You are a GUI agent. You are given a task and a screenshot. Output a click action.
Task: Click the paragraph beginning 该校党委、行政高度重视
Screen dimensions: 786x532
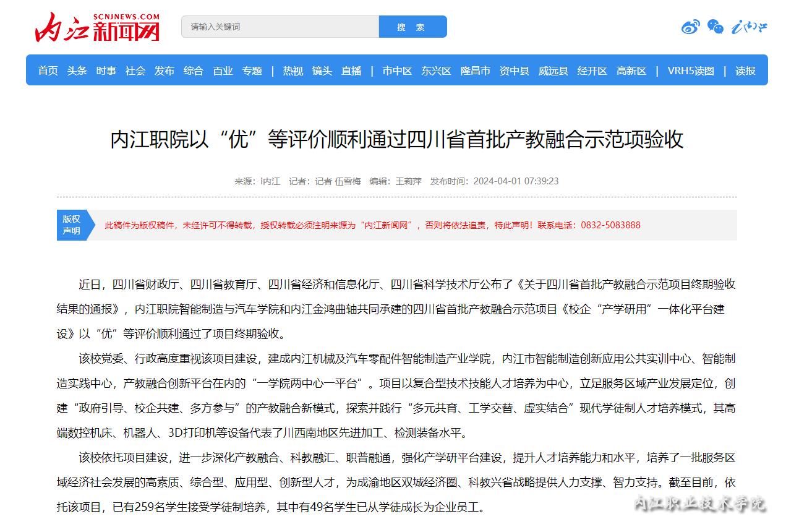(396, 396)
